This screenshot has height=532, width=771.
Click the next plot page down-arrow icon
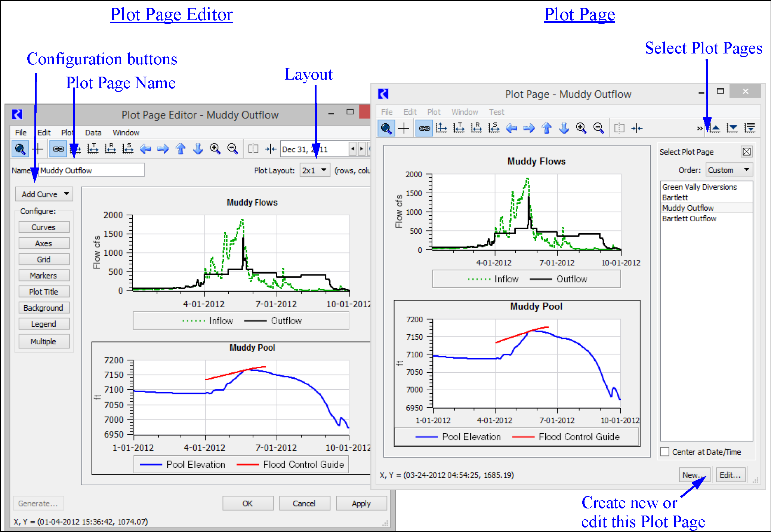pyautogui.click(x=732, y=128)
